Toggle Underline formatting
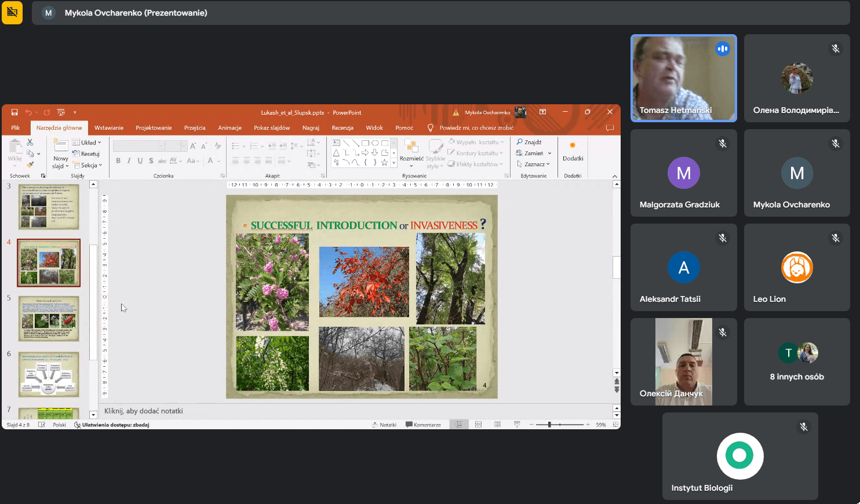860x504 pixels. [140, 161]
